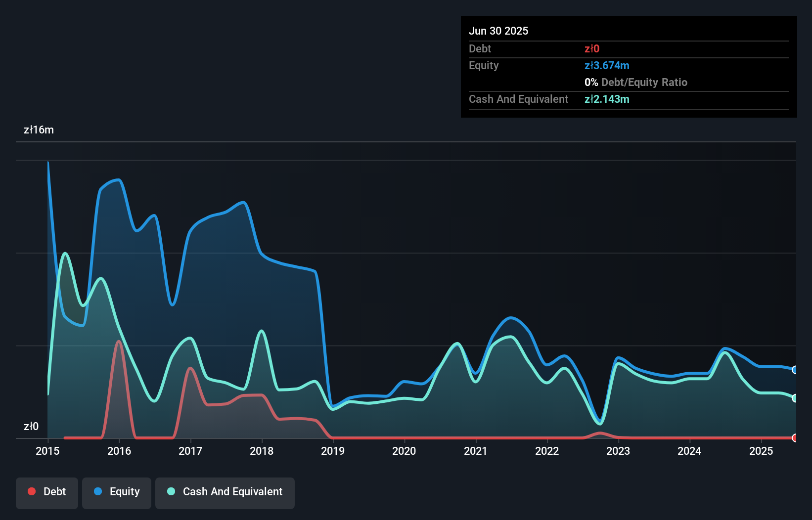Toggle the Equity series legend button
The image size is (812, 520).
[117, 492]
